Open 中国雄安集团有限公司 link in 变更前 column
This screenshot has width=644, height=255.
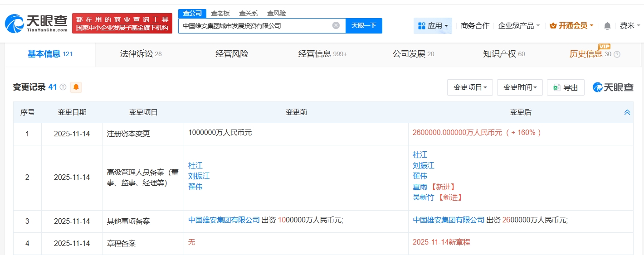click(x=224, y=220)
